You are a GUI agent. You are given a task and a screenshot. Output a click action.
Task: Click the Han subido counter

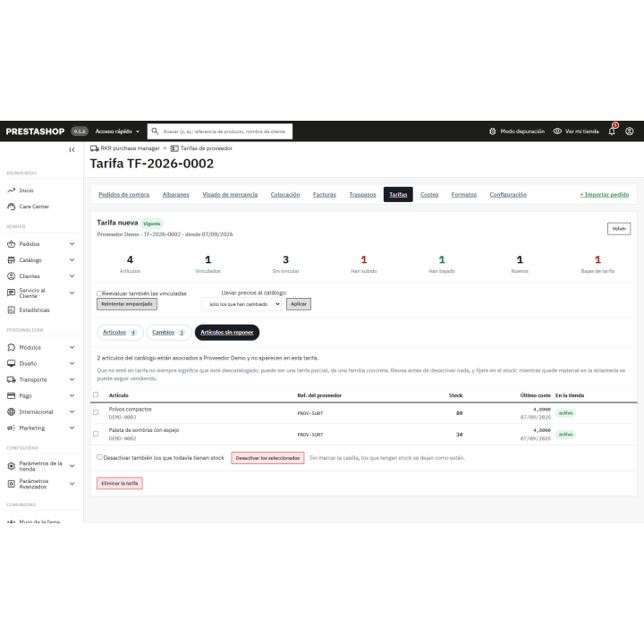tap(363, 264)
